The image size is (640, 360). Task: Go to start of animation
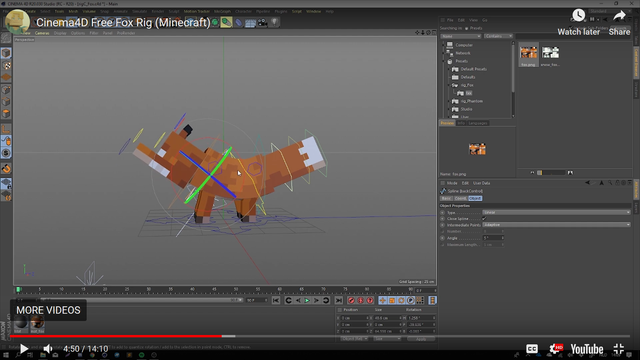(x=276, y=300)
